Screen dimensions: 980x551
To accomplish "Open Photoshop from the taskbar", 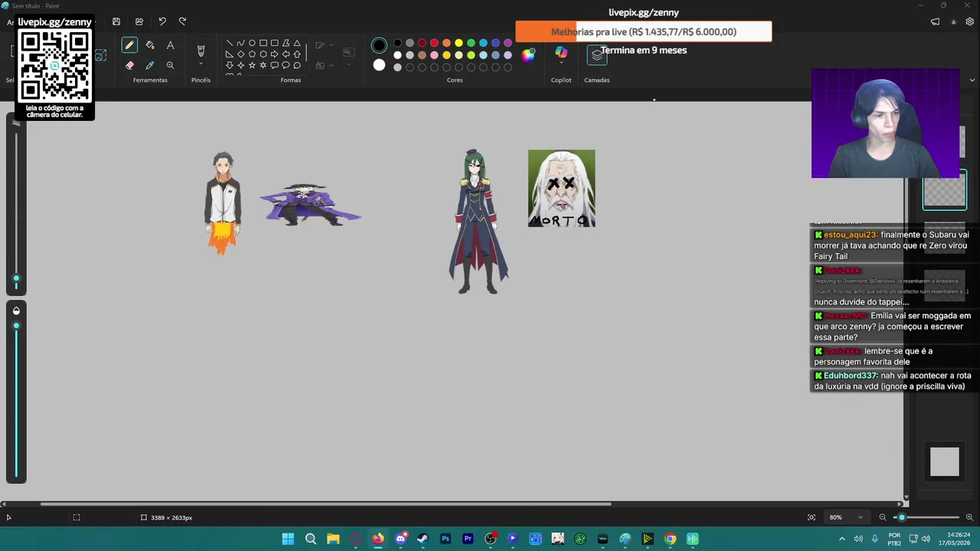I will [x=446, y=539].
